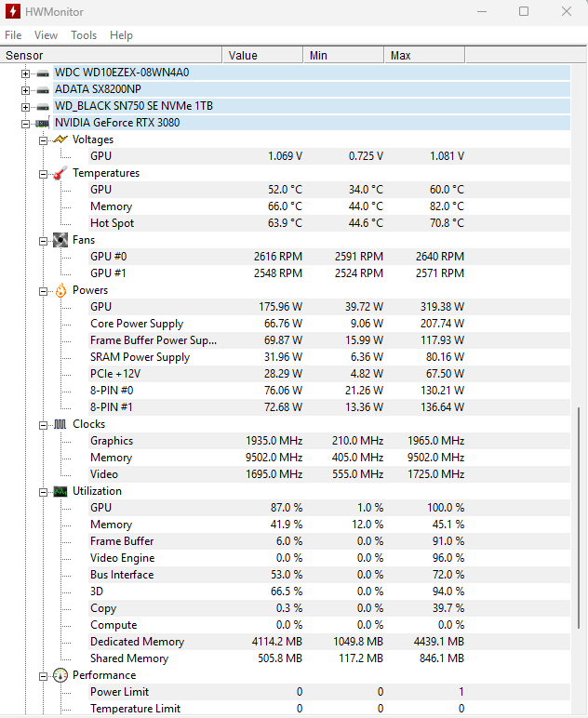Click the 9502.0 MHz memory clock value
The height and width of the screenshot is (718, 588).
(274, 458)
